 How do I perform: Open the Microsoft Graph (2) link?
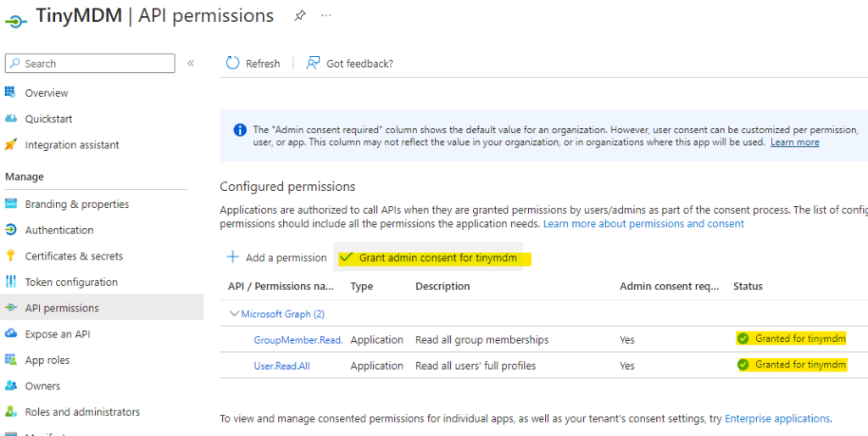pos(282,314)
